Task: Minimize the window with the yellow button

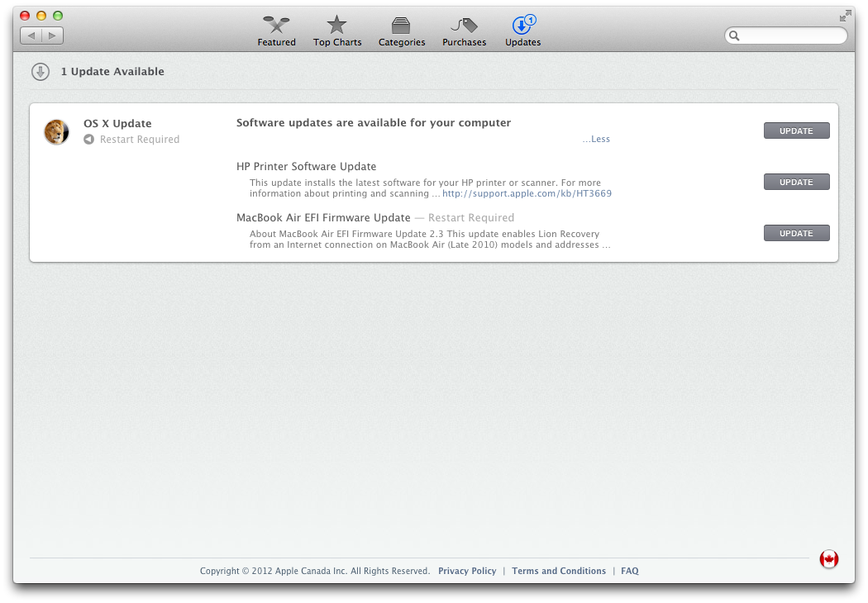Action: coord(41,16)
